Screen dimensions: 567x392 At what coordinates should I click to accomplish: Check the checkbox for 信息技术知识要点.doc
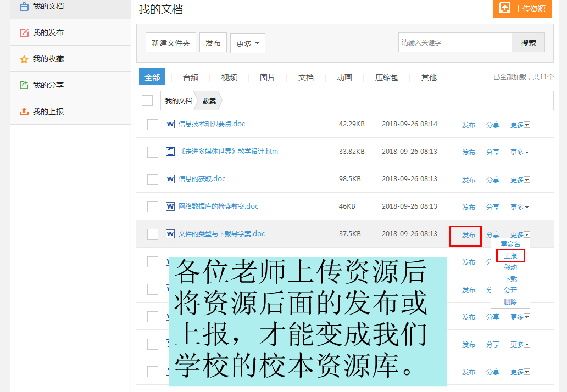152,124
